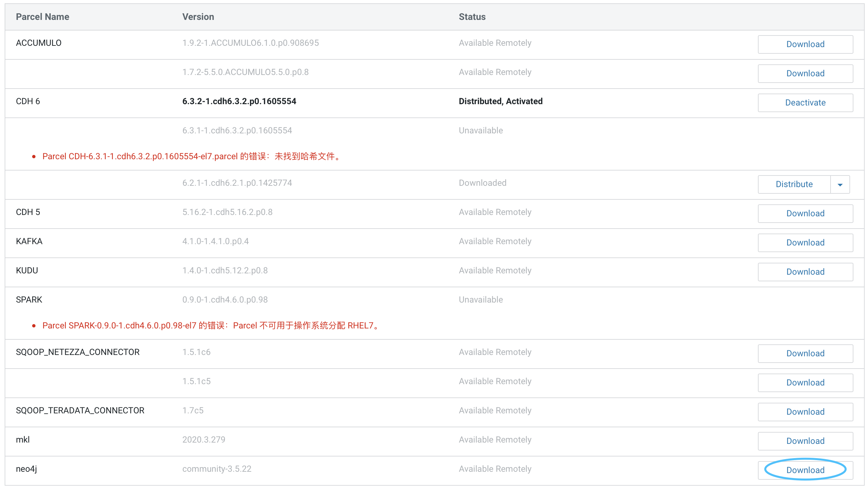Image resolution: width=868 pixels, height=487 pixels.
Task: Select the neo4j parcel name
Action: tap(27, 469)
